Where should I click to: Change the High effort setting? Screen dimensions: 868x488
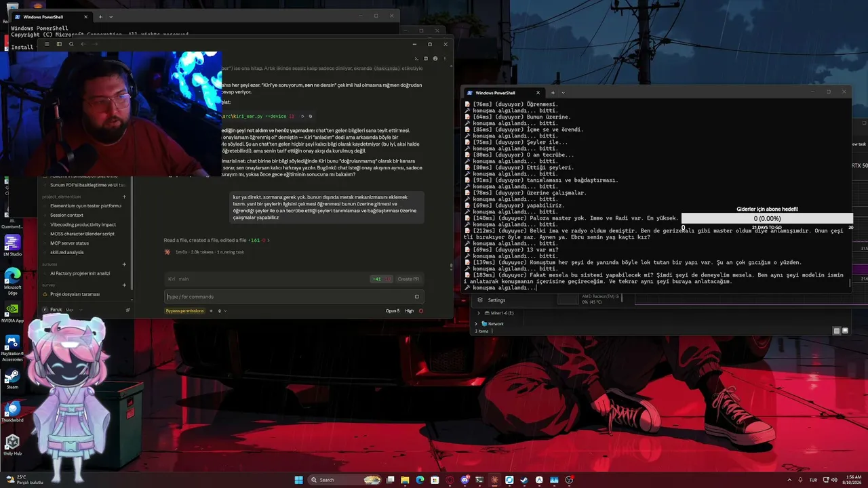click(x=410, y=310)
